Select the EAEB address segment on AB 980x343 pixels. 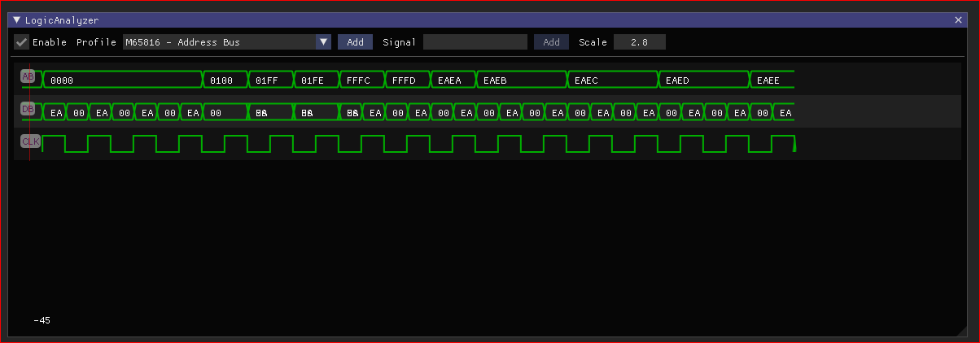click(x=521, y=80)
